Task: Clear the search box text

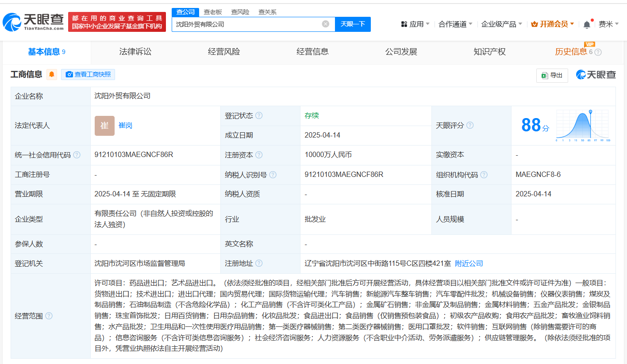Action: (x=325, y=24)
